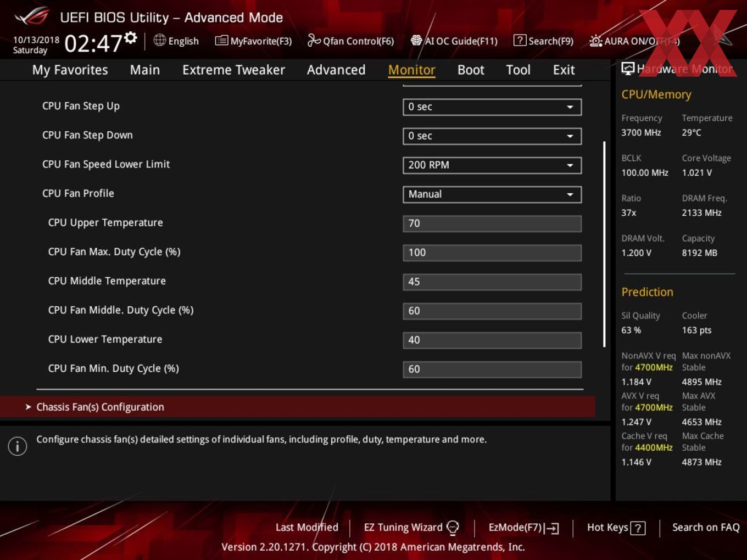747x560 pixels.
Task: Open Qfan Control(F6)
Action: point(350,41)
